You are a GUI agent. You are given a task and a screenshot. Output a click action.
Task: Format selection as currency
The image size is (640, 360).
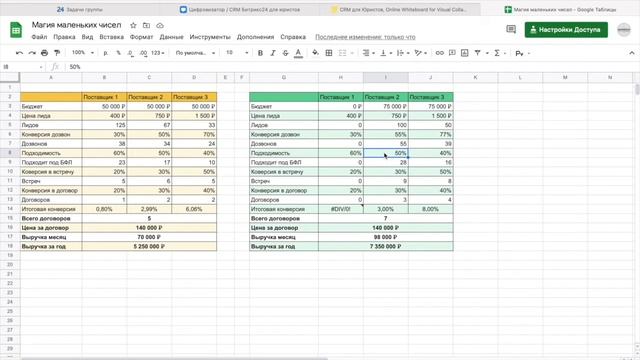[x=106, y=53]
